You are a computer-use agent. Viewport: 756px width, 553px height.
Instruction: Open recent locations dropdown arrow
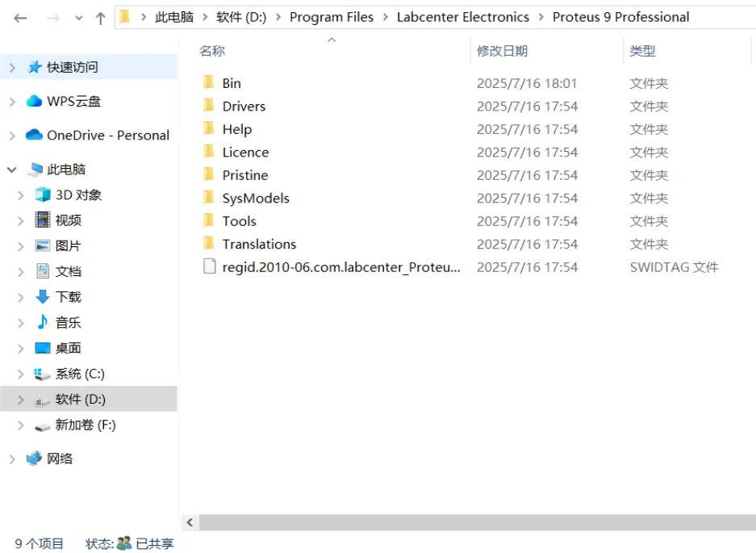[78, 19]
